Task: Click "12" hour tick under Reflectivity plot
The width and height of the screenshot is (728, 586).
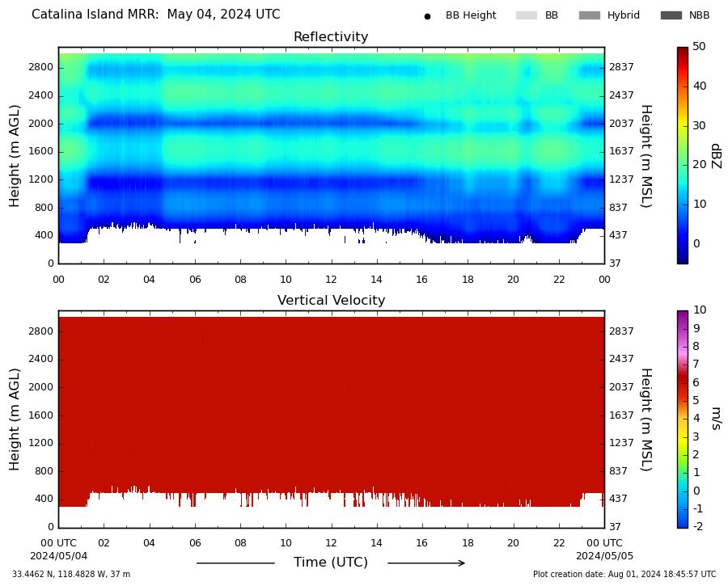Action: pyautogui.click(x=331, y=280)
